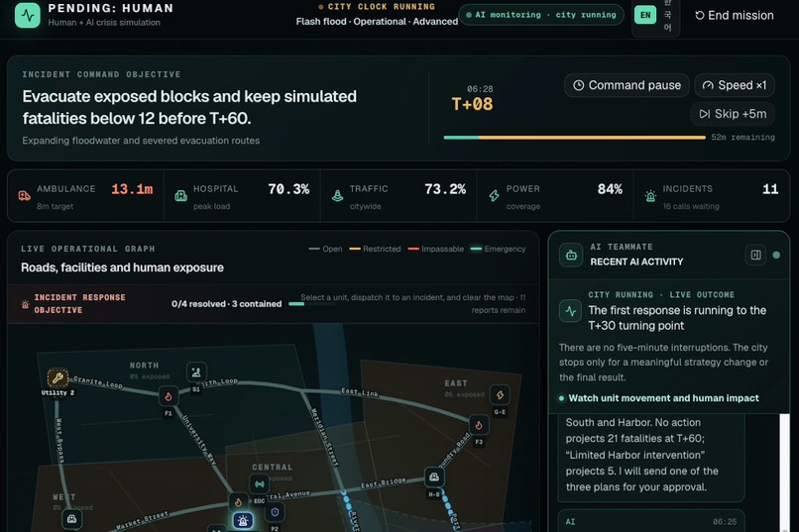Click the incident response objective siren icon
This screenshot has width=799, height=532.
coord(25,304)
